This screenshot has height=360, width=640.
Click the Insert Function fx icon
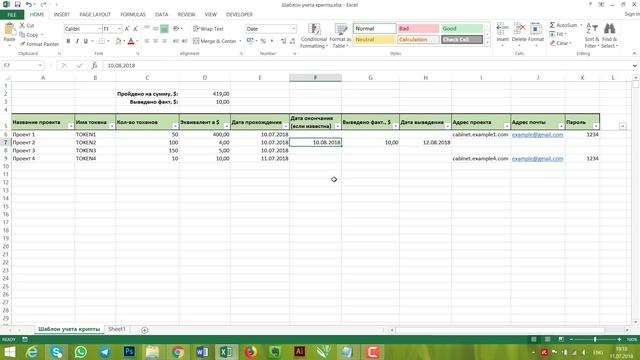[94, 65]
